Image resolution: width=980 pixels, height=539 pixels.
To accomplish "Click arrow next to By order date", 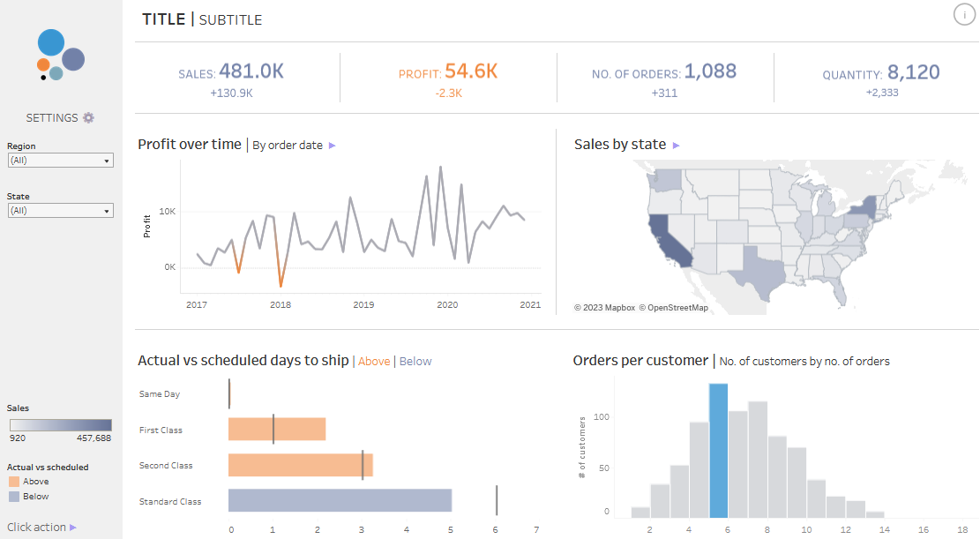I will [333, 146].
